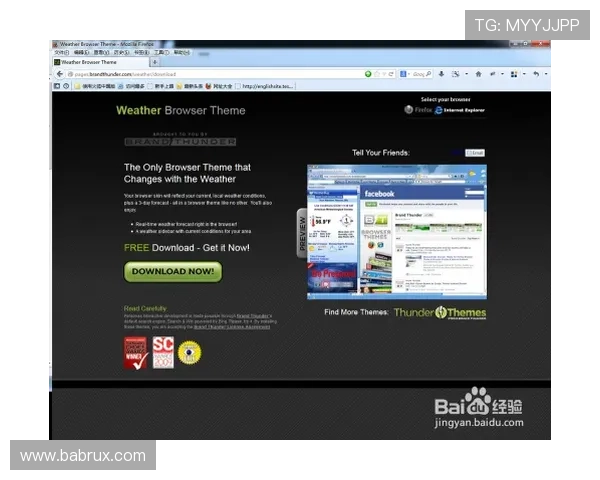The image size is (600, 480).
Task: Open the dropdown beside the undo arrow icon
Action: pos(545,74)
